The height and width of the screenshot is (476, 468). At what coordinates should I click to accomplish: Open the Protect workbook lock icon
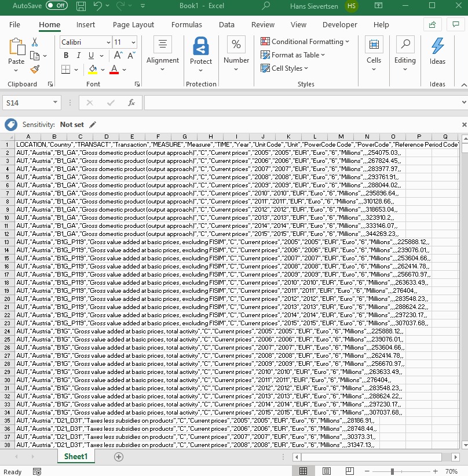coord(201,46)
